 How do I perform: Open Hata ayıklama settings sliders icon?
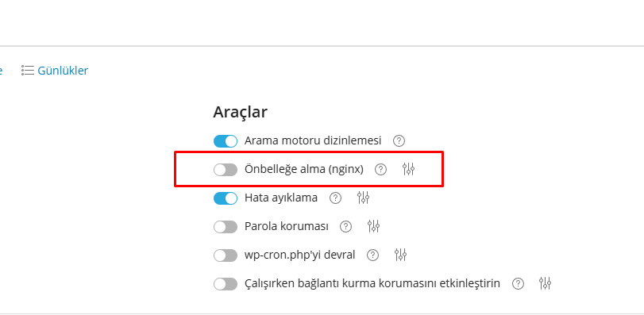[363, 198]
